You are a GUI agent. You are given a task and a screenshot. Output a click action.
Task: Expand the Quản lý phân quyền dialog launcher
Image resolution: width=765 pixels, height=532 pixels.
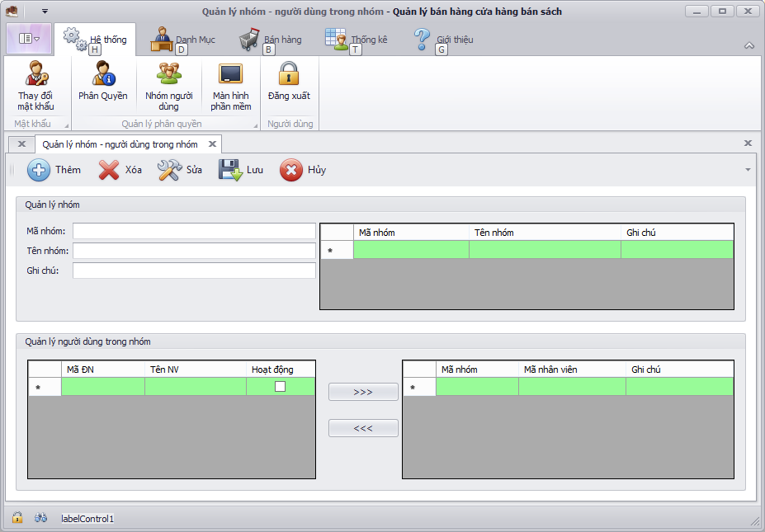tap(255, 125)
